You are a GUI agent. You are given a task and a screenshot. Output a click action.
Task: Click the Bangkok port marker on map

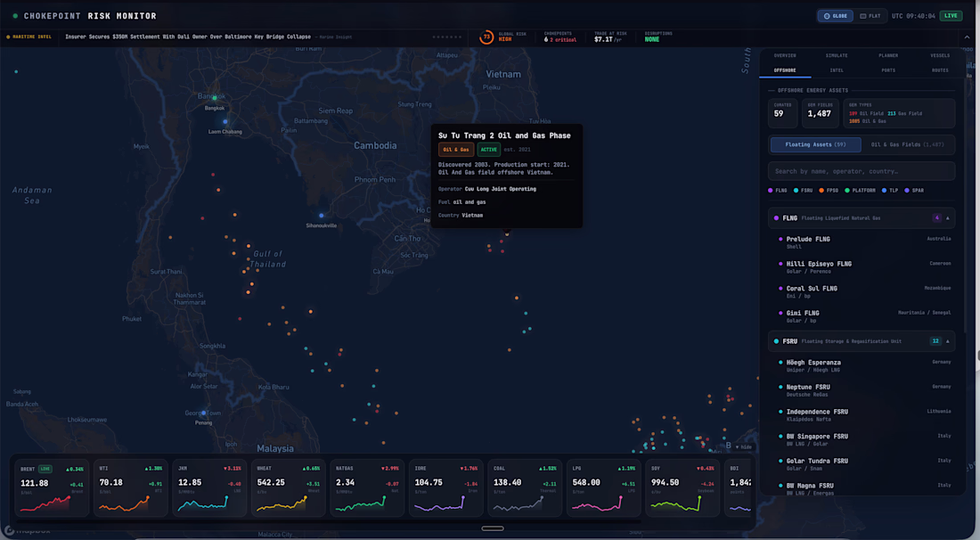215,97
